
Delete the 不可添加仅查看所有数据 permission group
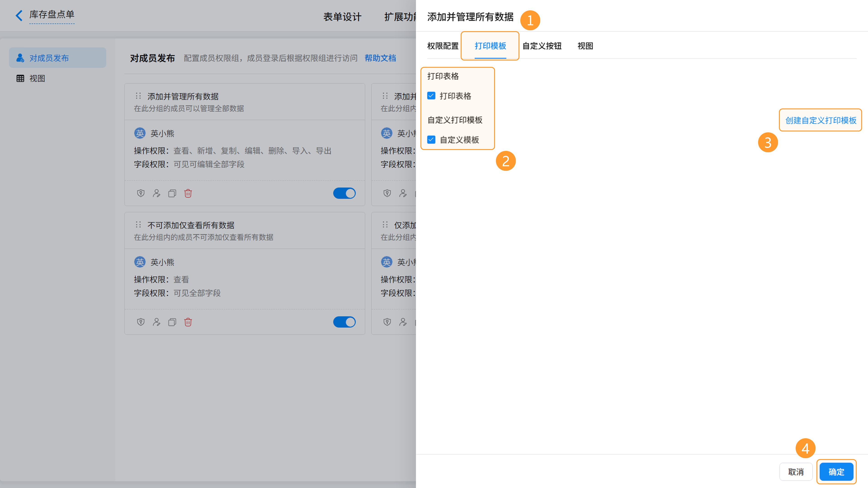tap(188, 322)
